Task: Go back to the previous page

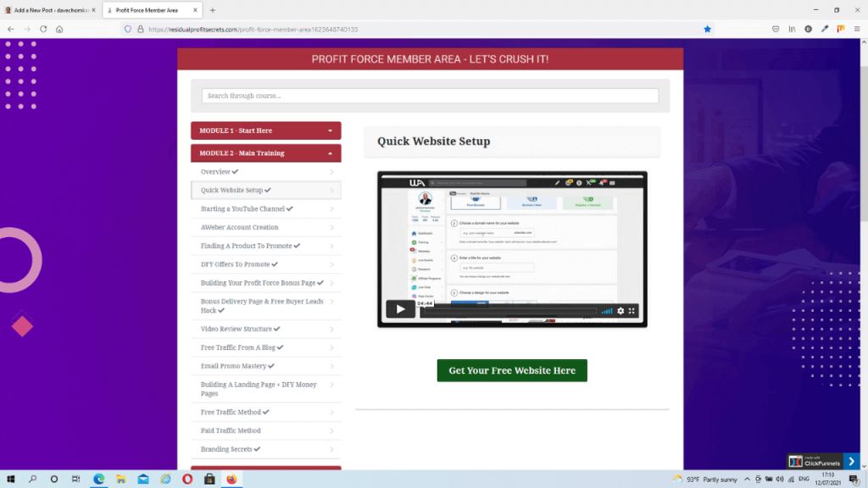Action: tap(11, 30)
